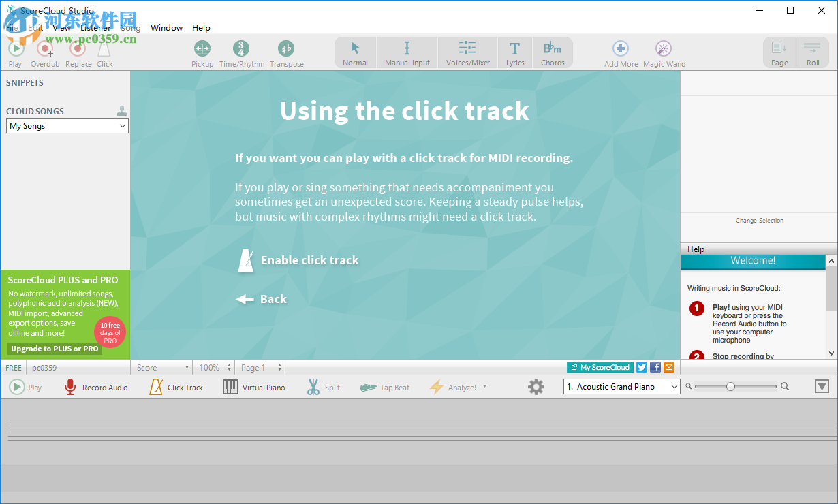Viewport: 838px width, 504px height.
Task: Open the Acoustic Grand Piano instrument dropdown
Action: coord(622,387)
